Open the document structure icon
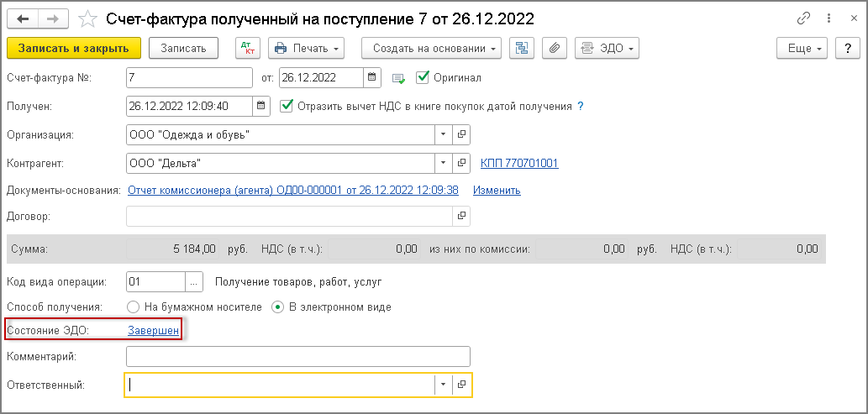Image resolution: width=868 pixels, height=414 pixels. click(x=522, y=49)
